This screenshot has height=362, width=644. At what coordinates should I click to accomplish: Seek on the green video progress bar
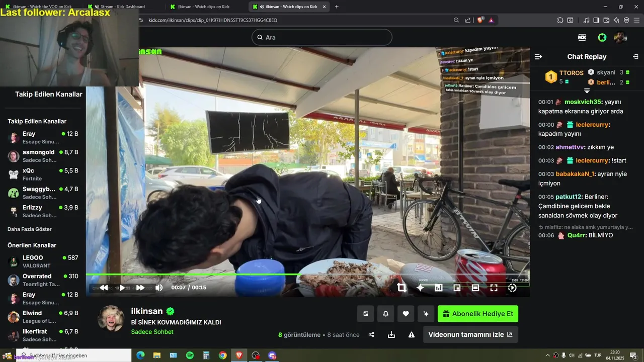[307, 274]
